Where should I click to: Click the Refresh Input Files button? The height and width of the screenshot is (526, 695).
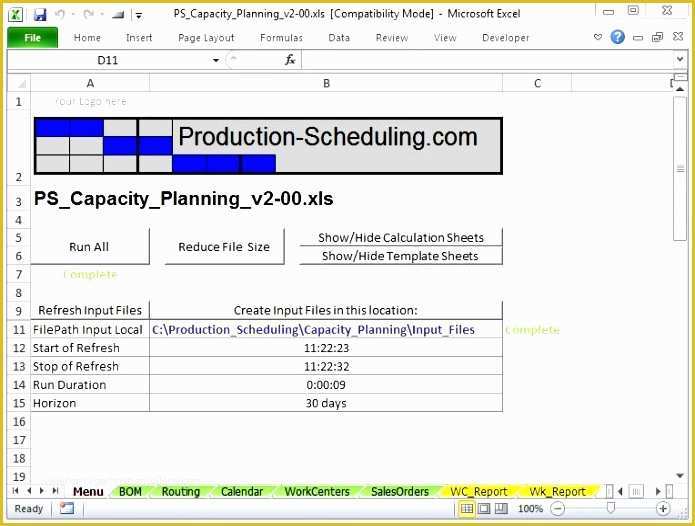(90, 310)
